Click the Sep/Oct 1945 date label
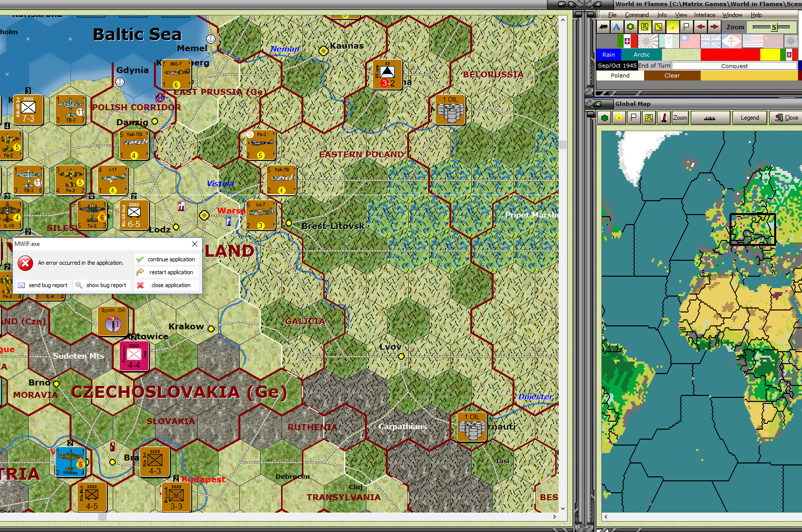Screen dimensions: 802x532 (617, 66)
